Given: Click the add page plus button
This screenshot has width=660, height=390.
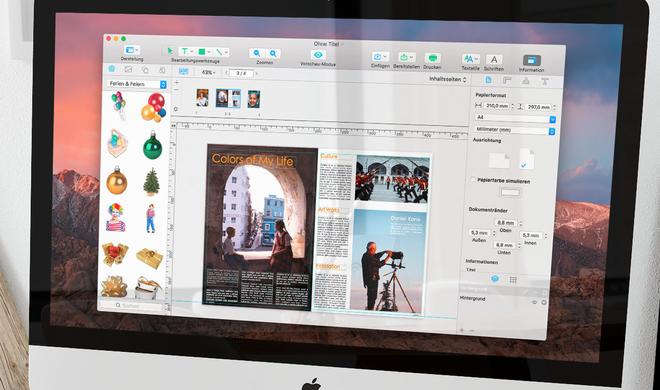Looking at the screenshot, I should tap(176, 82).
